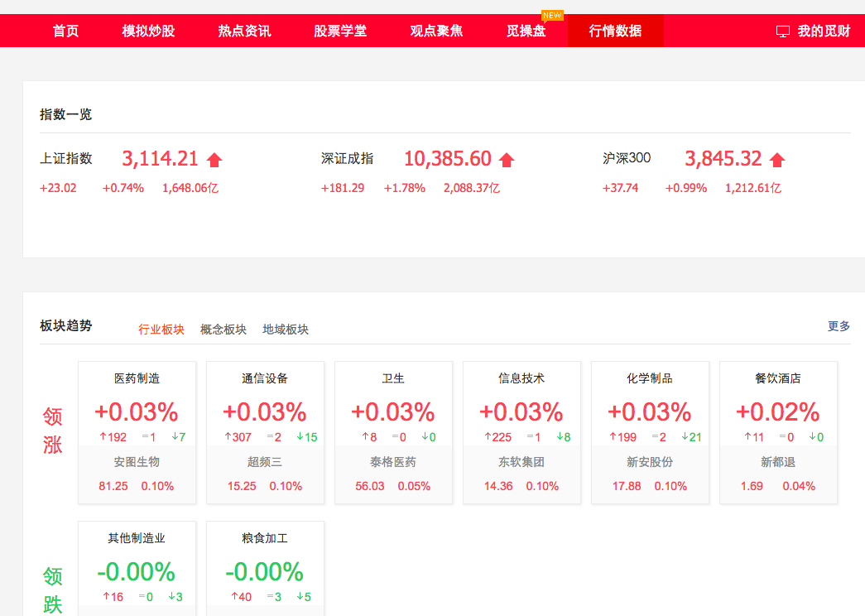This screenshot has width=865, height=616.
Task: Click the up arrow beside 沪深300
Action: 777,159
